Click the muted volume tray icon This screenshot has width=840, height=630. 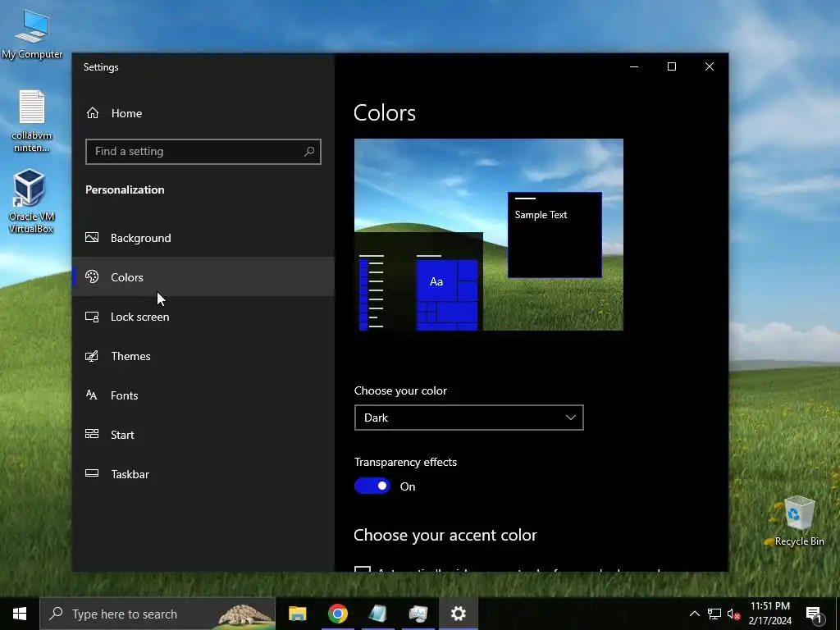click(x=734, y=614)
